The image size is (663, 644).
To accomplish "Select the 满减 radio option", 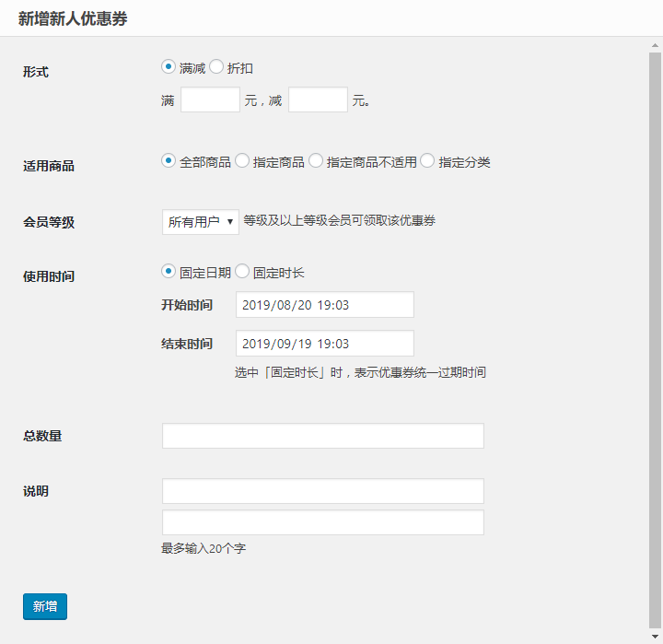I will click(169, 67).
